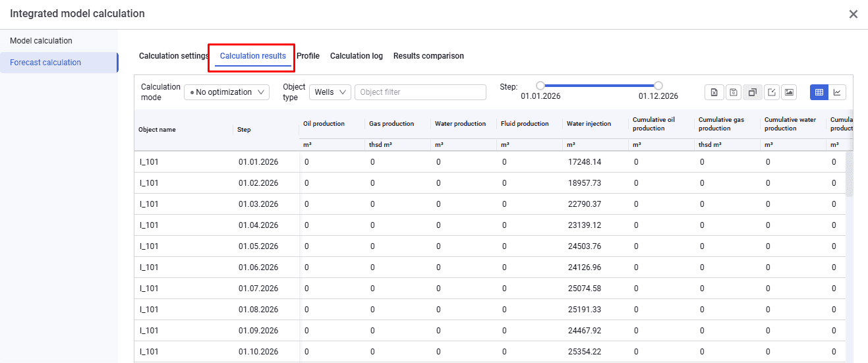This screenshot has width=868, height=363.
Task: Close the Integrated model calculation dialog
Action: tap(854, 14)
